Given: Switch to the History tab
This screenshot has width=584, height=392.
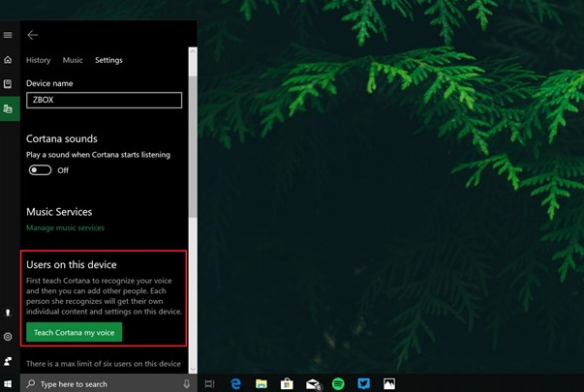Looking at the screenshot, I should pyautogui.click(x=38, y=60).
